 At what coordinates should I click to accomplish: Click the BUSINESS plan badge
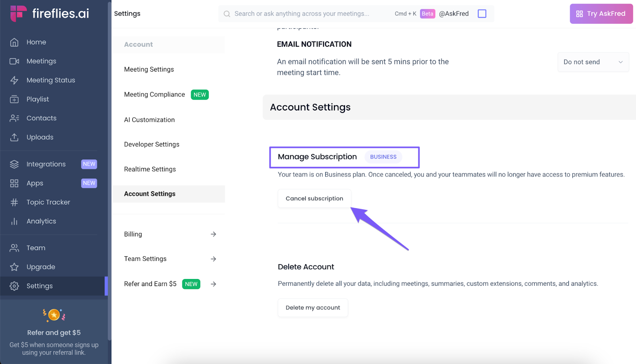[x=383, y=157]
